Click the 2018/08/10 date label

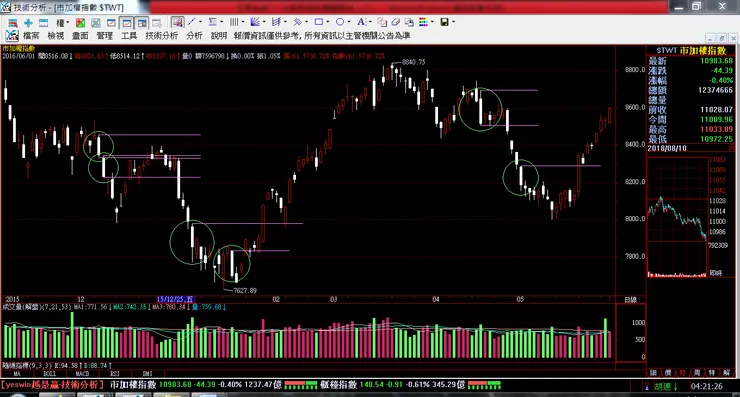click(x=667, y=148)
